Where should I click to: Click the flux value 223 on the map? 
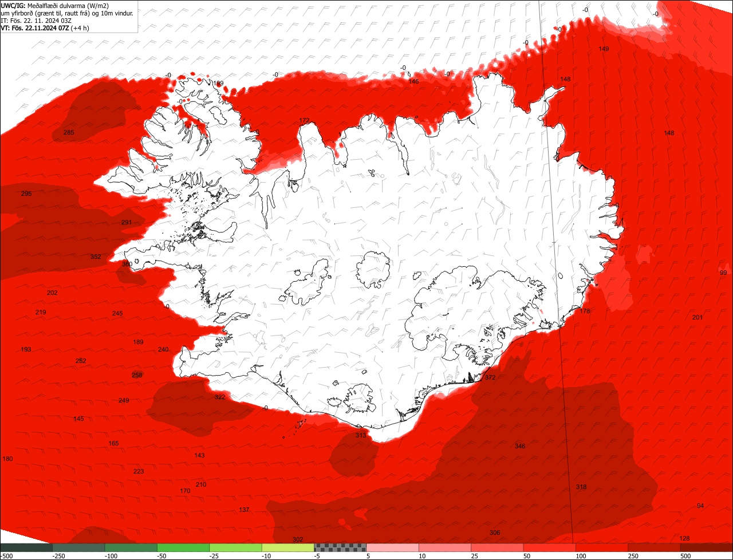[139, 471]
